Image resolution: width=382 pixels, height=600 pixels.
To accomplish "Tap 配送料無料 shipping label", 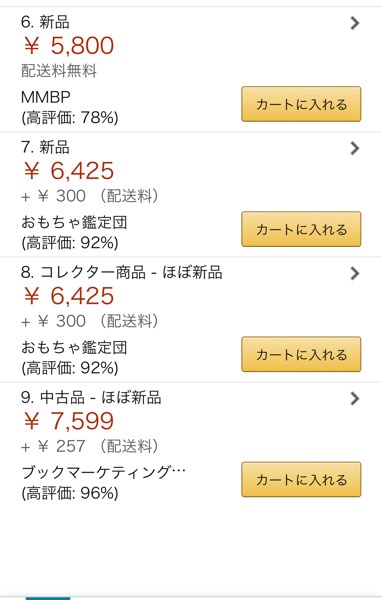I will [59, 71].
